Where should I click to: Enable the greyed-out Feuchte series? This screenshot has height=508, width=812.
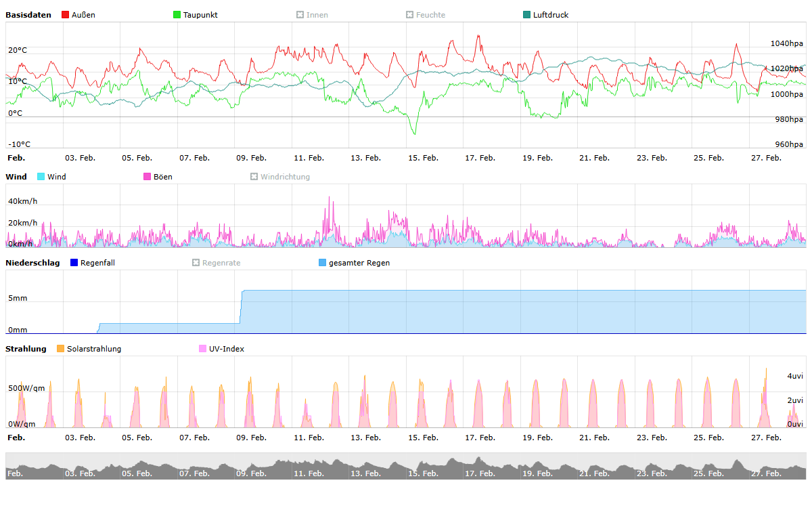[x=410, y=15]
